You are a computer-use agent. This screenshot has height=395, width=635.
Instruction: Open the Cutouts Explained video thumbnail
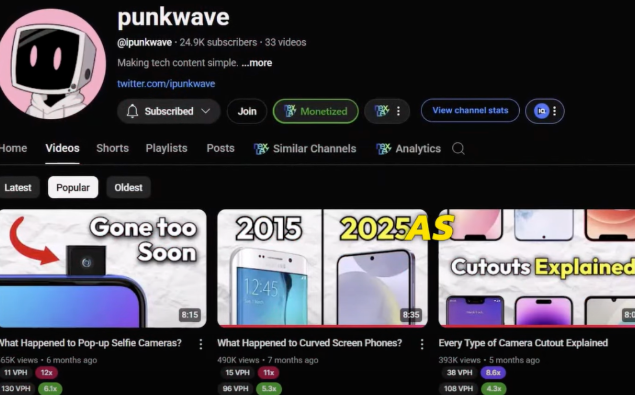[x=537, y=268]
